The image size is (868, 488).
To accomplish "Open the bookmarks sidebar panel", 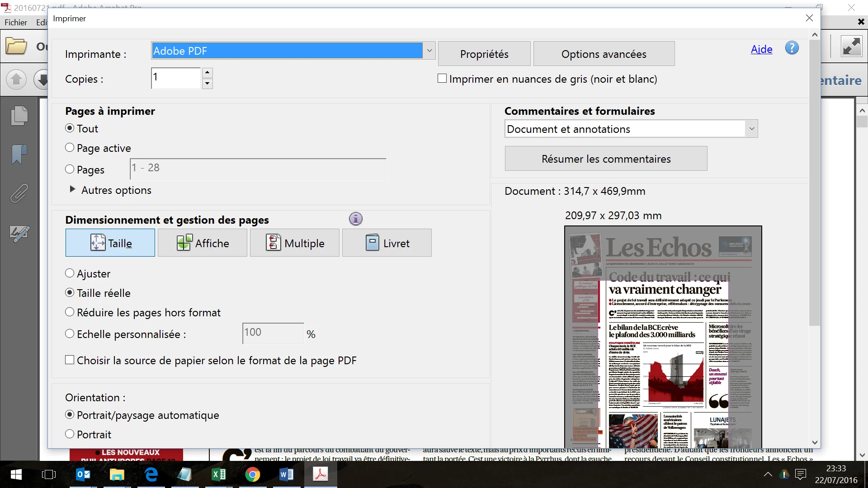I will 19,155.
